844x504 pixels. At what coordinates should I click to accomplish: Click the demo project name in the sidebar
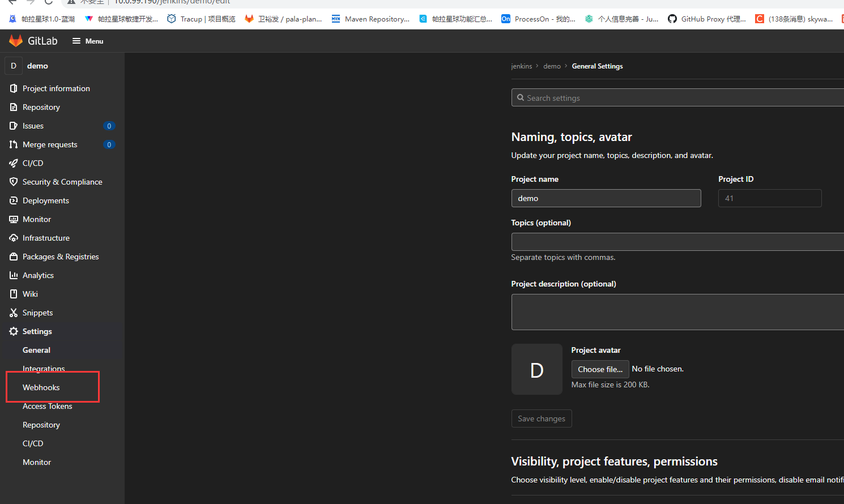click(x=37, y=66)
